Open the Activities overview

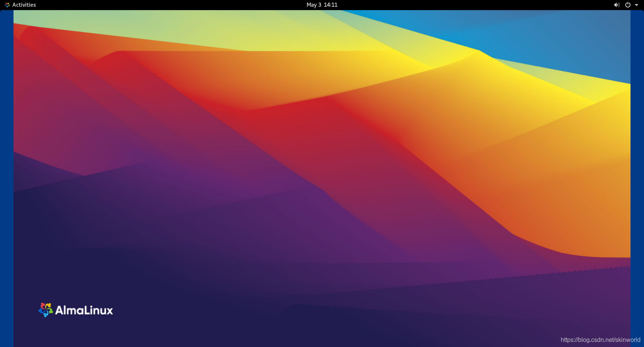pos(24,5)
